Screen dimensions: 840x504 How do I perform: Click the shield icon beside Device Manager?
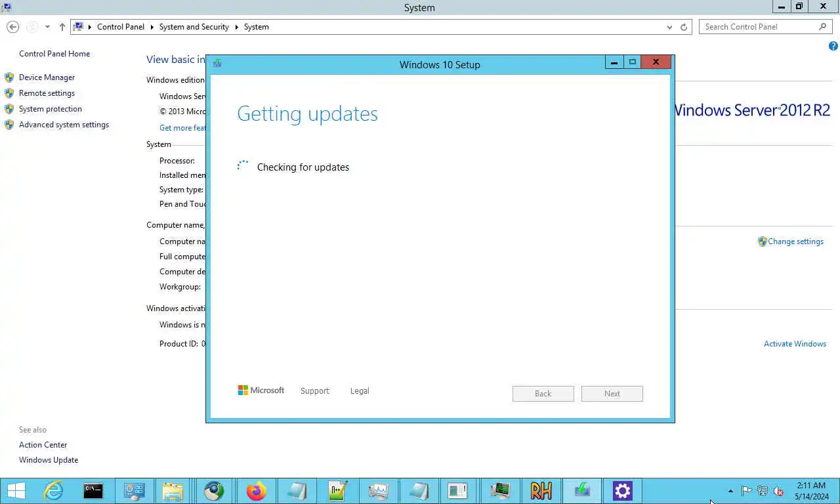[x=9, y=77]
